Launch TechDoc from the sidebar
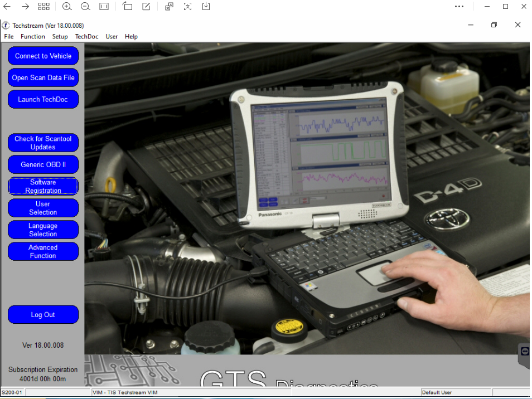This screenshot has height=399, width=532. [x=43, y=99]
